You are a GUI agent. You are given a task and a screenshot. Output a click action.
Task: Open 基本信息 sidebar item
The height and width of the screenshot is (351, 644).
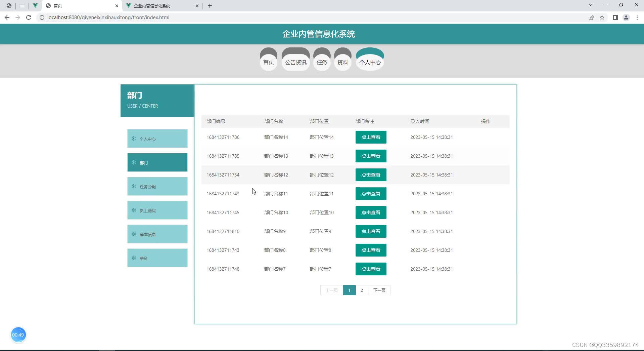(x=157, y=234)
